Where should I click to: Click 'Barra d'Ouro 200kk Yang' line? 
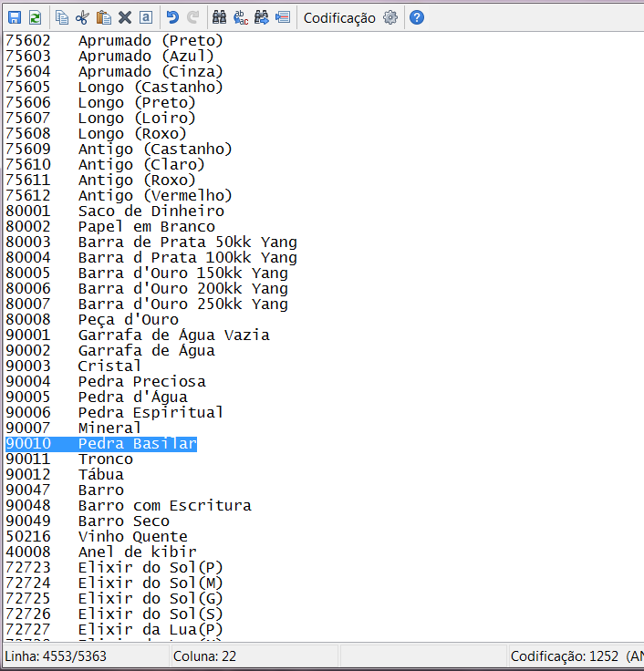coord(147,288)
